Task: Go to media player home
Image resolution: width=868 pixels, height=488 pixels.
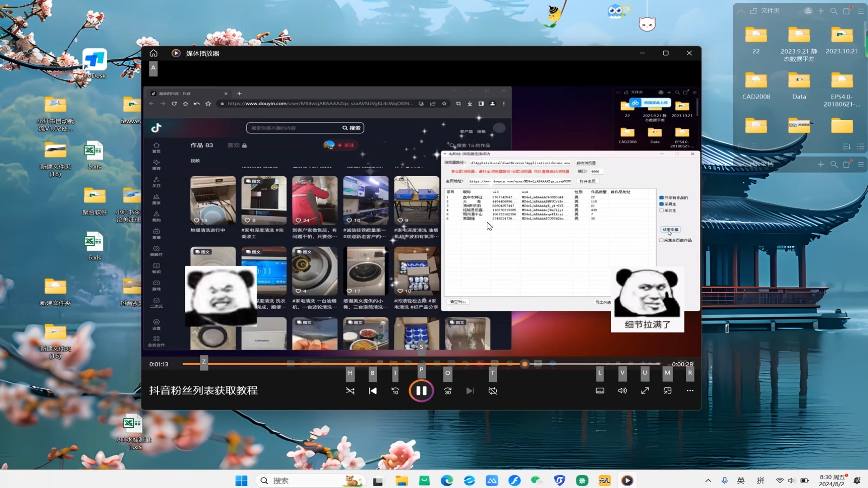Action: 154,53
